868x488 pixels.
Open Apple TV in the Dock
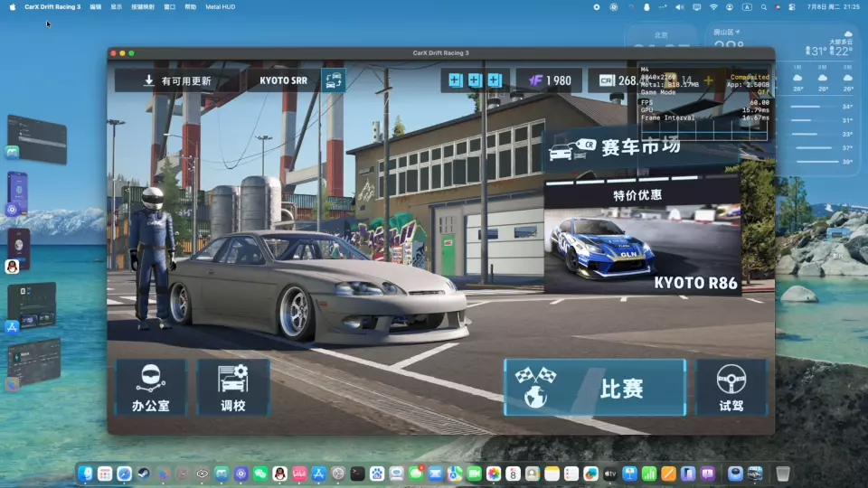tap(610, 474)
